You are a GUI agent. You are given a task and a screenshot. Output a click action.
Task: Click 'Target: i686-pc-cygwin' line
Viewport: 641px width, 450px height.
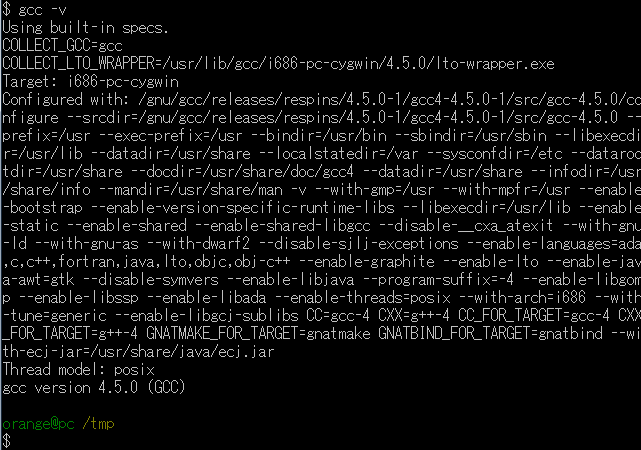tap(91, 82)
